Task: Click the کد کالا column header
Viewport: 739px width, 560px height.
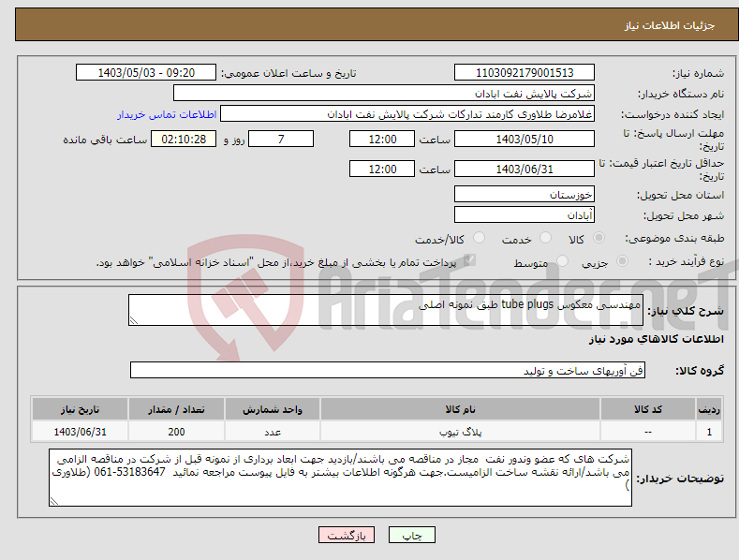Action: coord(648,409)
